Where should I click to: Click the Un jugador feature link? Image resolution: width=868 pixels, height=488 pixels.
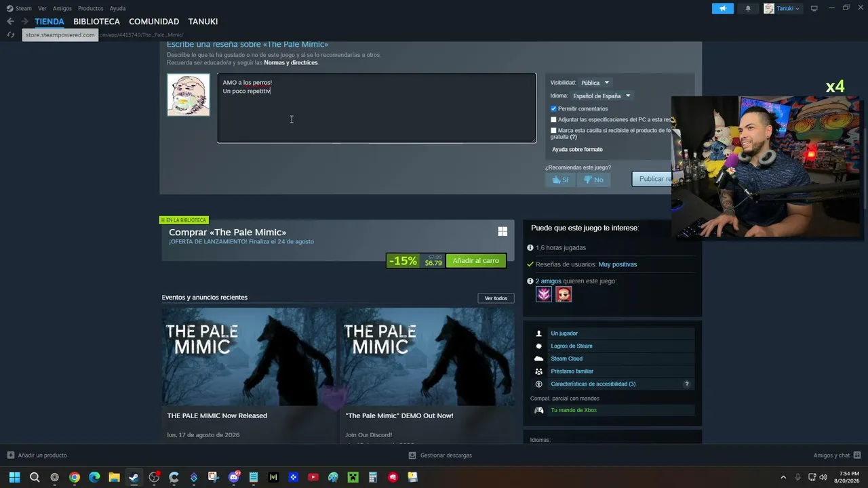coord(564,333)
